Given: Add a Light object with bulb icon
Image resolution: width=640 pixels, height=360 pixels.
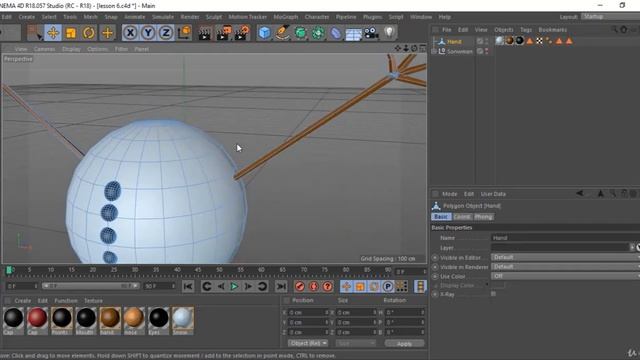Looking at the screenshot, I should coord(389,33).
